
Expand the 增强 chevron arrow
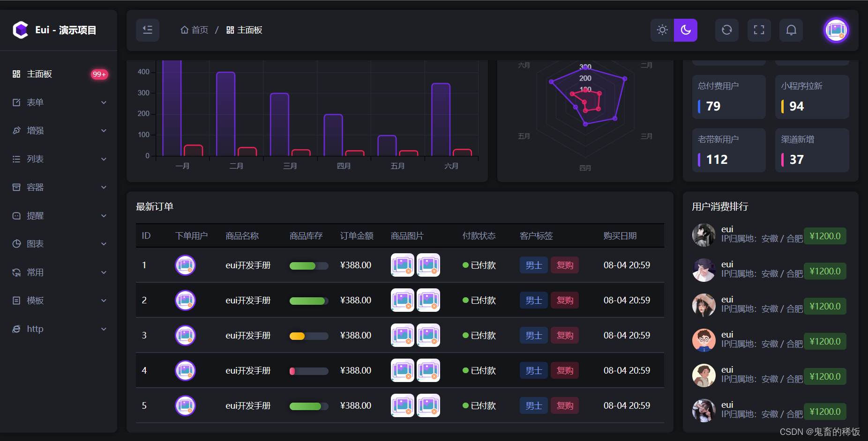[104, 131]
